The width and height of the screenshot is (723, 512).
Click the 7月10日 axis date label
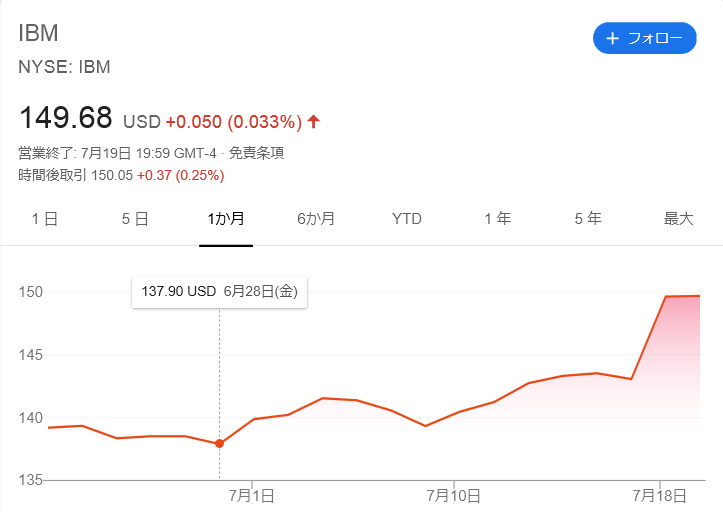(454, 495)
